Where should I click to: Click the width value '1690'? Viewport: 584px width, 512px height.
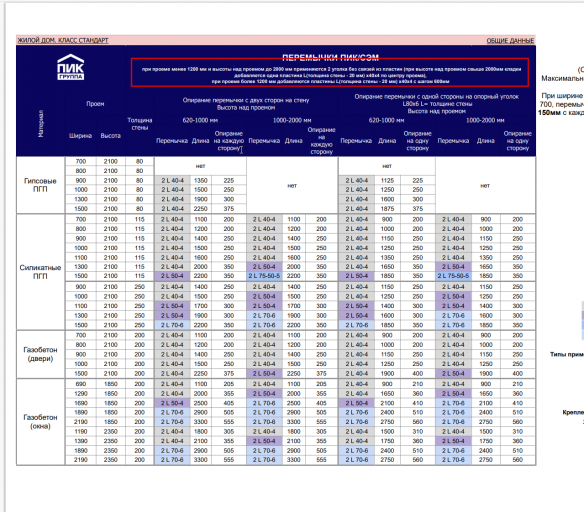(81, 403)
